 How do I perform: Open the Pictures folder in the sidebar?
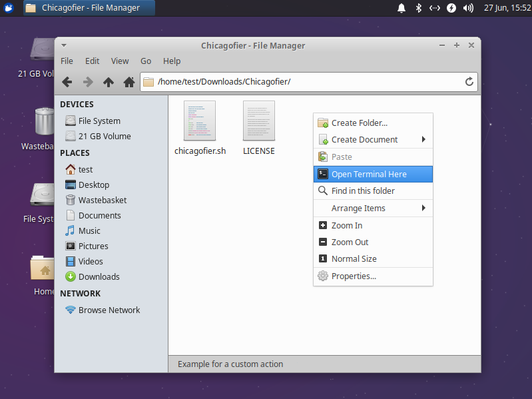coord(87,246)
